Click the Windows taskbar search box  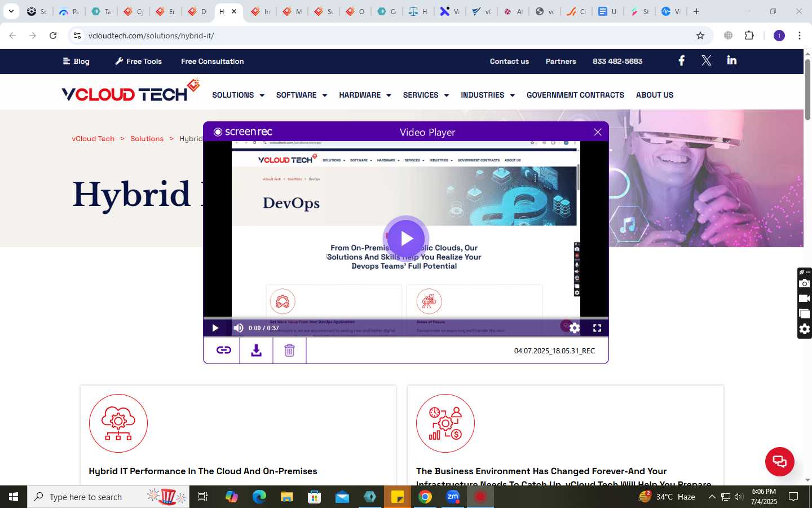108,497
